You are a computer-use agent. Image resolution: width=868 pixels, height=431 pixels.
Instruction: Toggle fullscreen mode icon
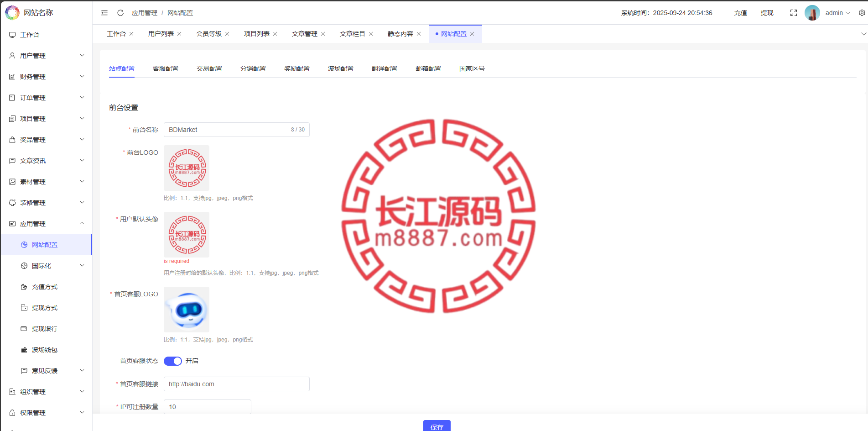point(794,13)
